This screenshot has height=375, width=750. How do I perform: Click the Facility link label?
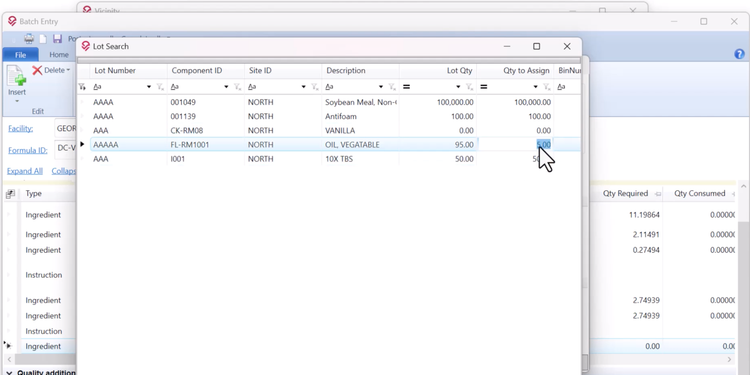(21, 129)
